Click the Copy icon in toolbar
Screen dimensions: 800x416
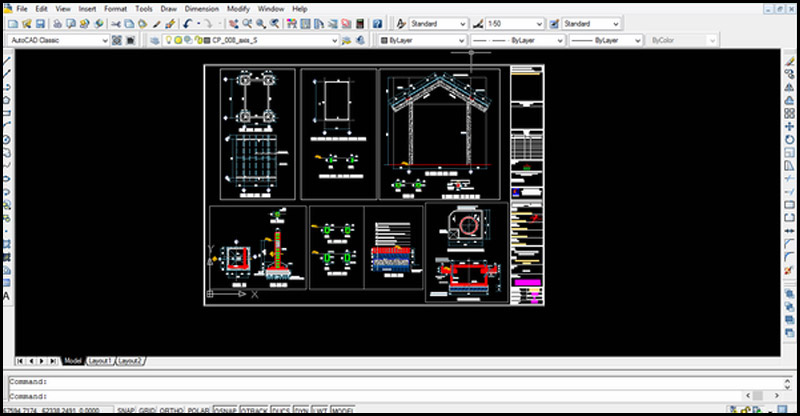(x=129, y=24)
